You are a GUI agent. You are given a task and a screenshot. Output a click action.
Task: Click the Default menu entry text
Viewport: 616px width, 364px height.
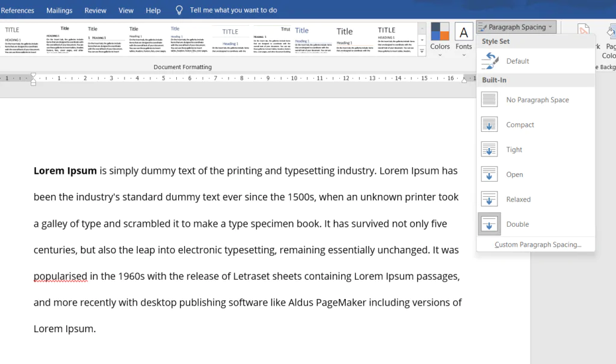[x=517, y=61]
